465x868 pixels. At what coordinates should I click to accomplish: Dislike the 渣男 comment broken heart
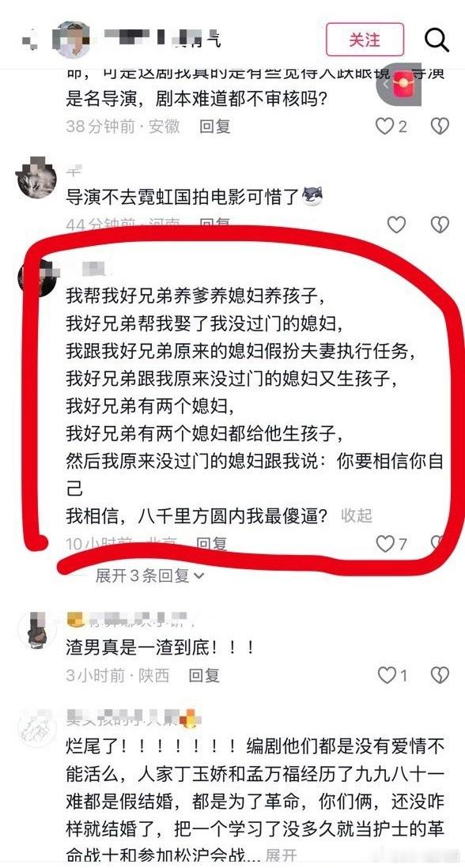pyautogui.click(x=440, y=675)
